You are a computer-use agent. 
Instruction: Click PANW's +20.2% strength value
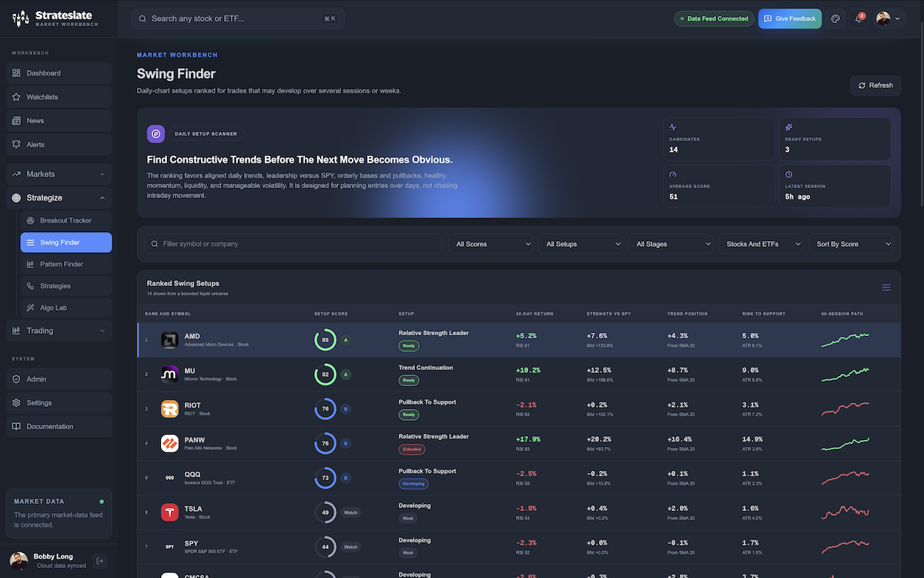(599, 439)
